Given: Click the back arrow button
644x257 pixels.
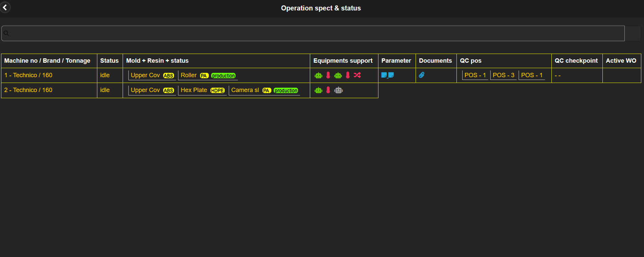Looking at the screenshot, I should click(x=5, y=7).
